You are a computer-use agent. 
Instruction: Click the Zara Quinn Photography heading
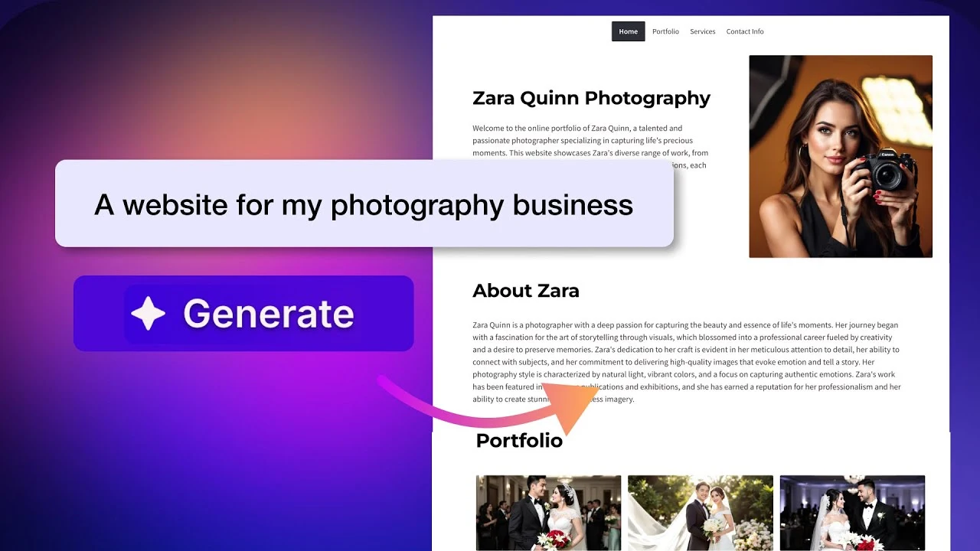(591, 98)
